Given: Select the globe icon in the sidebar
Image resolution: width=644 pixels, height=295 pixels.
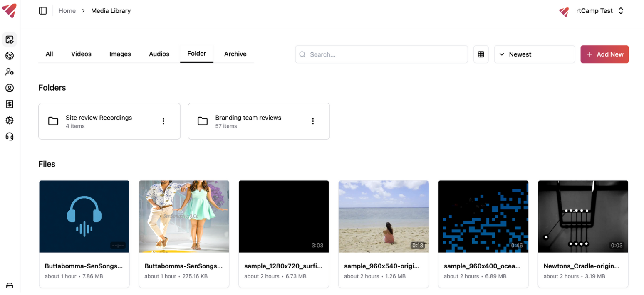Looking at the screenshot, I should pyautogui.click(x=9, y=55).
